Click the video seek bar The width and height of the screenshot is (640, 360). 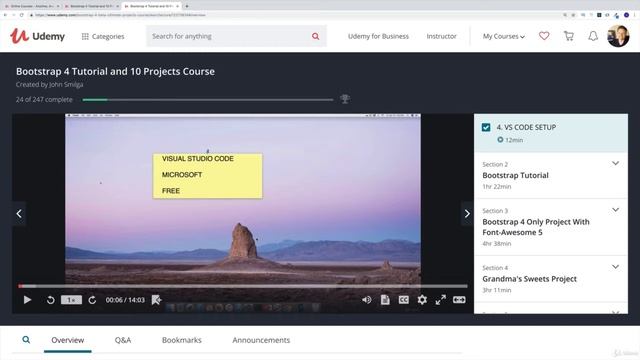pos(243,286)
